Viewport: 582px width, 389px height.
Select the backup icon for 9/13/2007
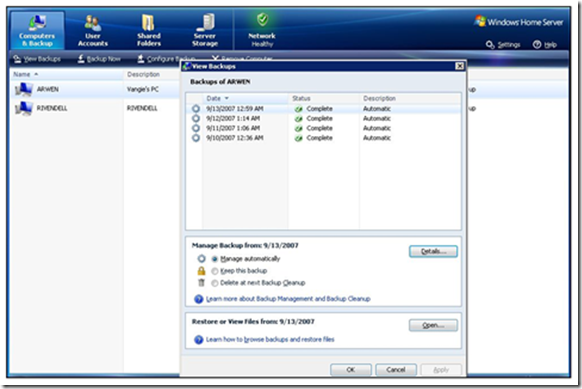coord(196,109)
